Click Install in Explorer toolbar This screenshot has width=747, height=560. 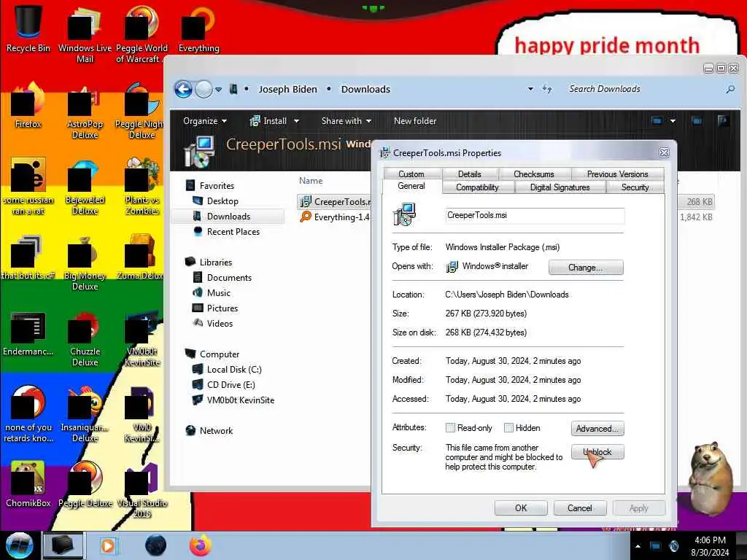pyautogui.click(x=268, y=121)
